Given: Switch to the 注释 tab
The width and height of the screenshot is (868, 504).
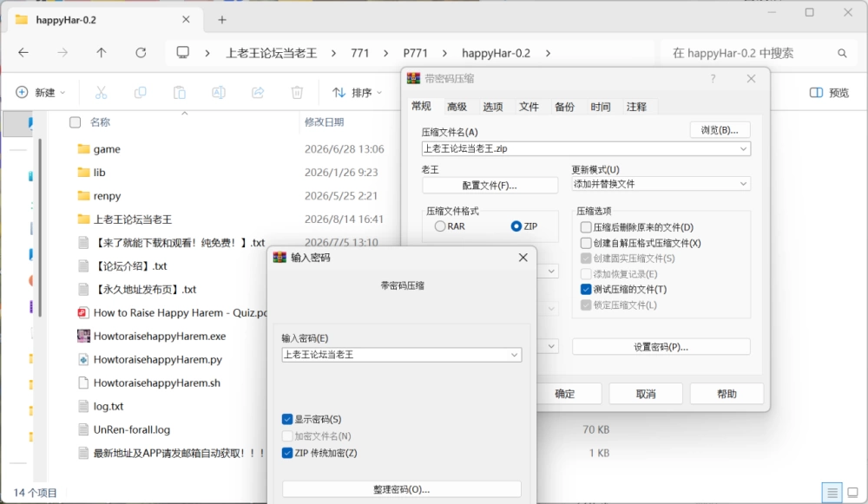Looking at the screenshot, I should (636, 107).
